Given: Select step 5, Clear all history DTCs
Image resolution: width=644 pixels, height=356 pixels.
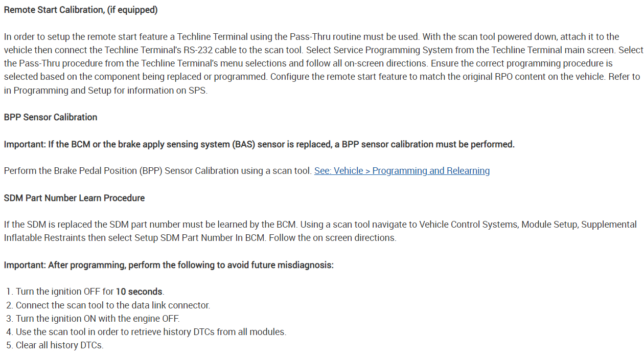Looking at the screenshot, I should 59,345.
